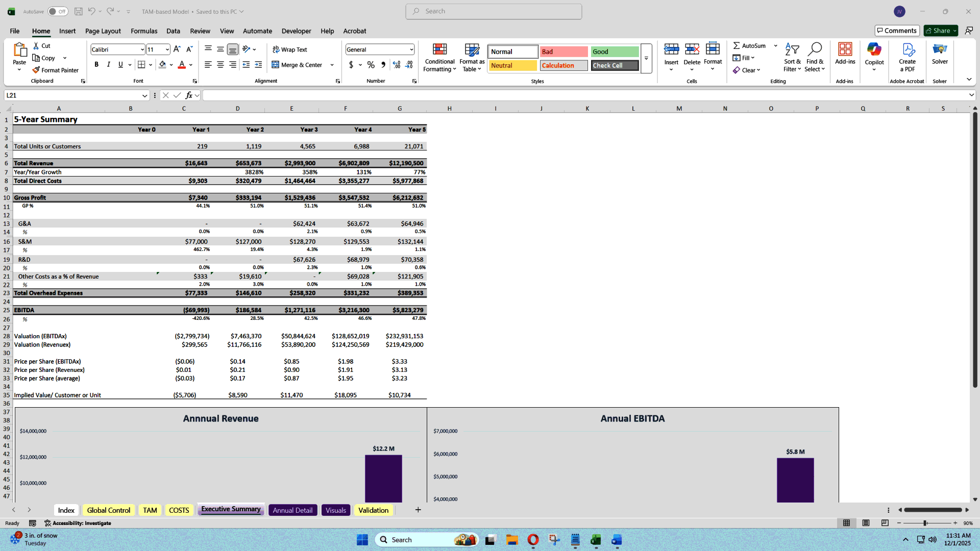Switch to the Formulas ribbon tab
This screenshot has height=551, width=980.
[143, 31]
